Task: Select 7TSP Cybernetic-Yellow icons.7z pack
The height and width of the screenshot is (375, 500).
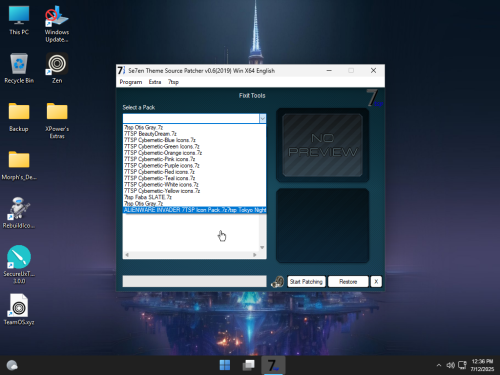Action: point(195,191)
